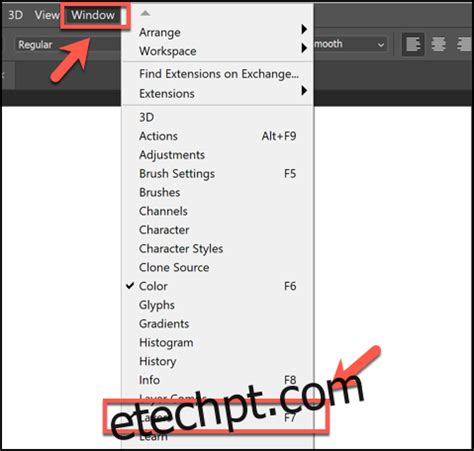Open Brush Settings panel
474x451 pixels.
click(x=218, y=173)
